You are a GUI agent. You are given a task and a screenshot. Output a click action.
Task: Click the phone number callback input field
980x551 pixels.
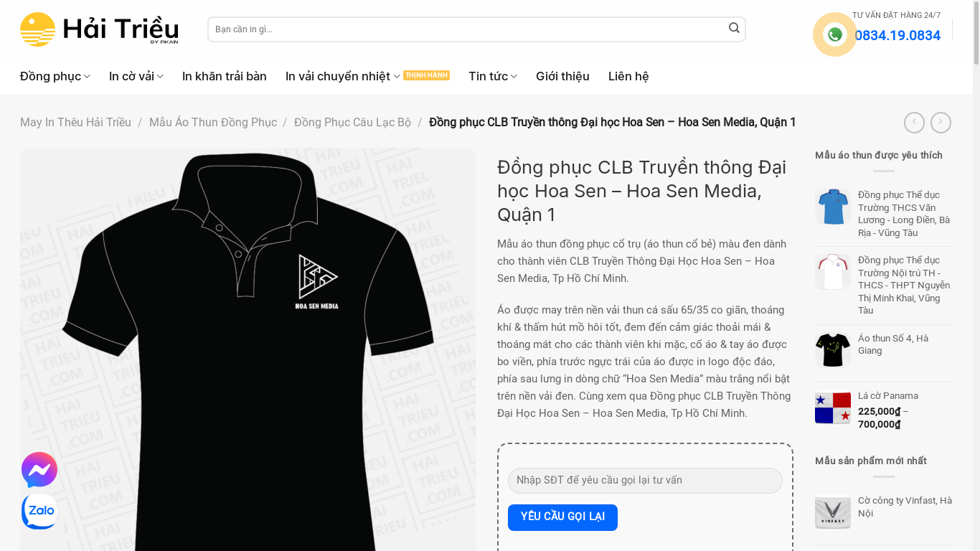645,481
